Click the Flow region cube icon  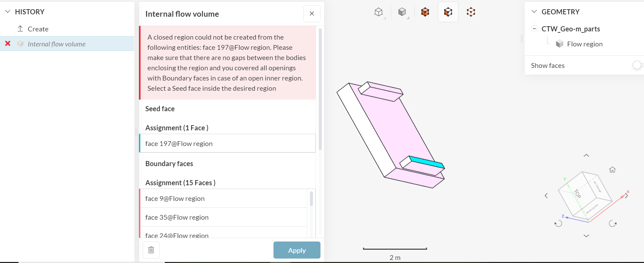pyautogui.click(x=560, y=44)
